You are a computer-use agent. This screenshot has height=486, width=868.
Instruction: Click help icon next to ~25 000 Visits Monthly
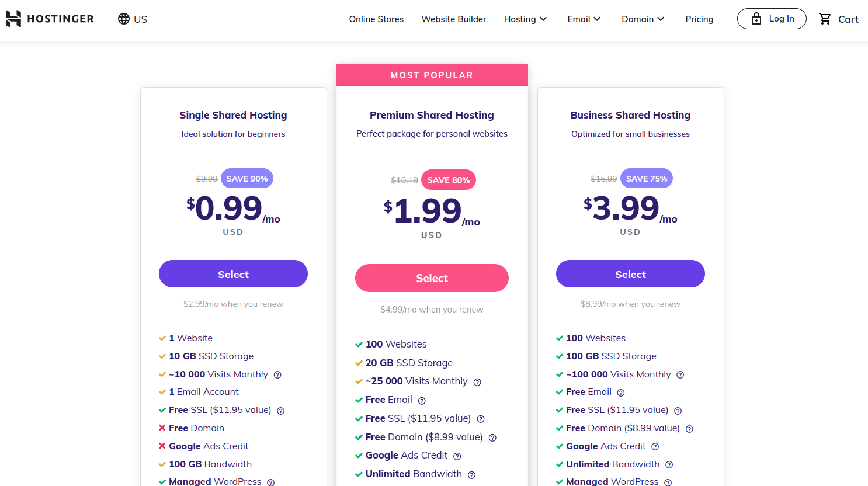click(x=477, y=382)
